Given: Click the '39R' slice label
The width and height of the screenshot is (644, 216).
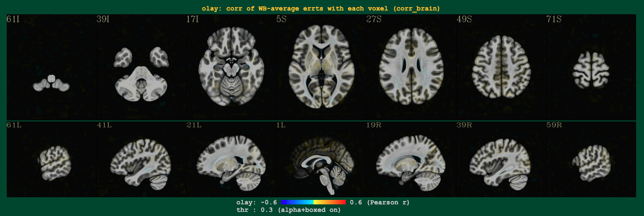Looking at the screenshot, I should 464,125.
